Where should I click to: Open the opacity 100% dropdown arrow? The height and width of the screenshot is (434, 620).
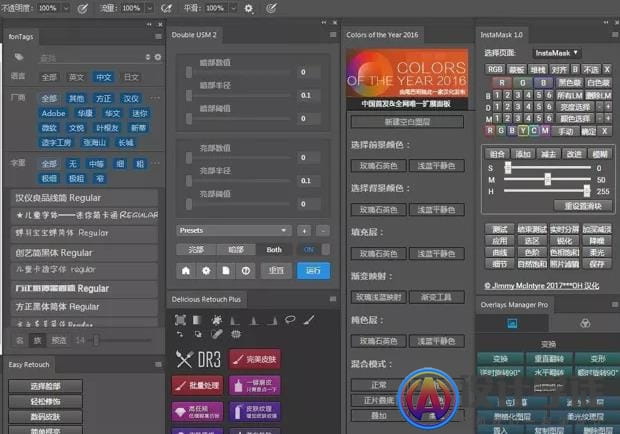pyautogui.click(x=66, y=8)
